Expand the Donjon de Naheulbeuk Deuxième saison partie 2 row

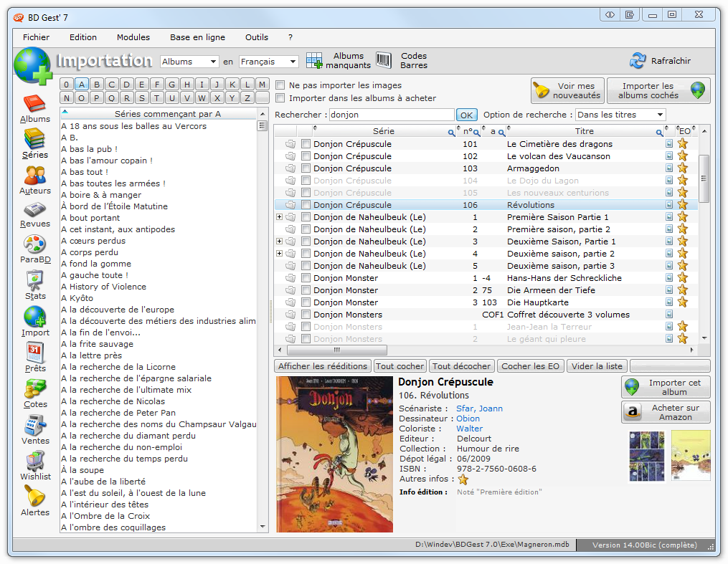click(x=279, y=253)
